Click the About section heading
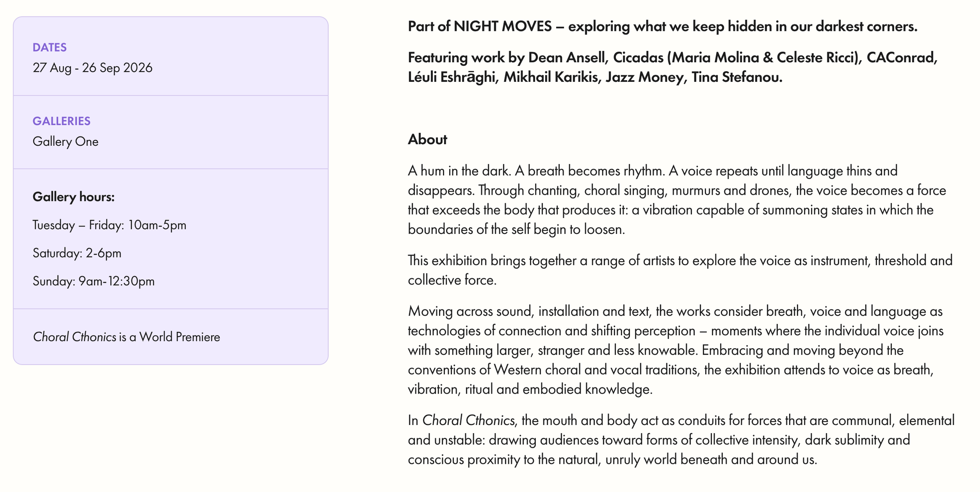Screen dimensions: 980x492 (x=427, y=139)
